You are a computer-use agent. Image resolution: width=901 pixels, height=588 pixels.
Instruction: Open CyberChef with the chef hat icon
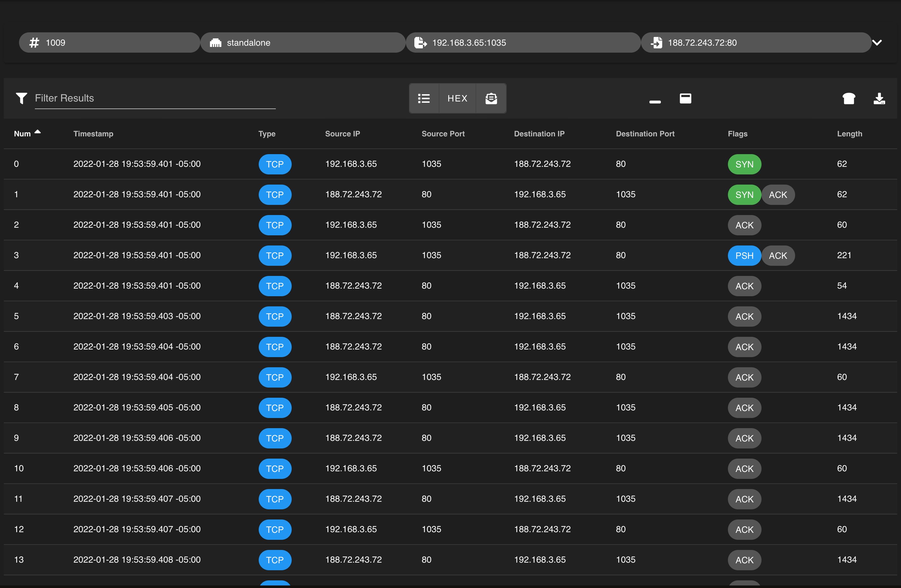coord(848,98)
